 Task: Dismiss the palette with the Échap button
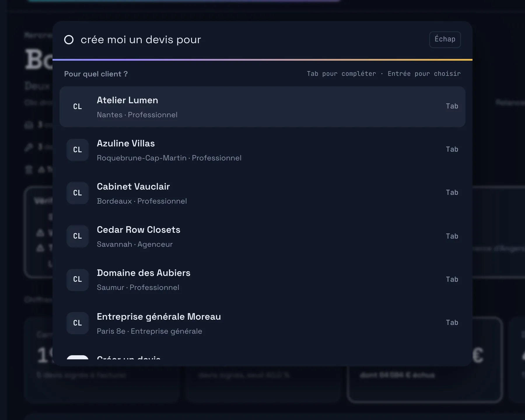(445, 39)
